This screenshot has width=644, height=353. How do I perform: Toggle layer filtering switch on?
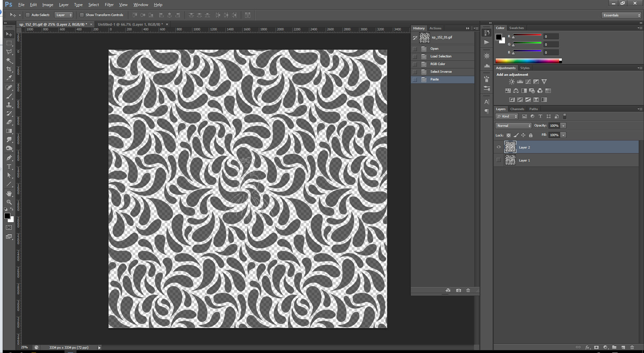pos(565,116)
